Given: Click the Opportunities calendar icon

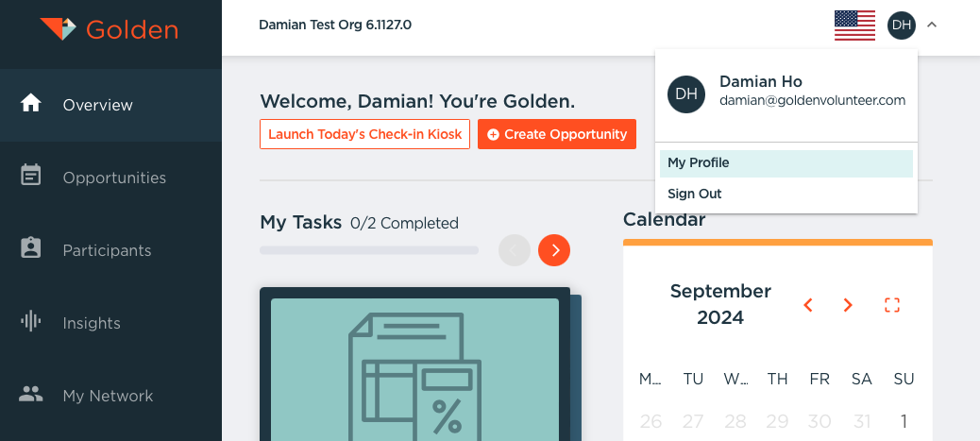Looking at the screenshot, I should pyautogui.click(x=31, y=177).
